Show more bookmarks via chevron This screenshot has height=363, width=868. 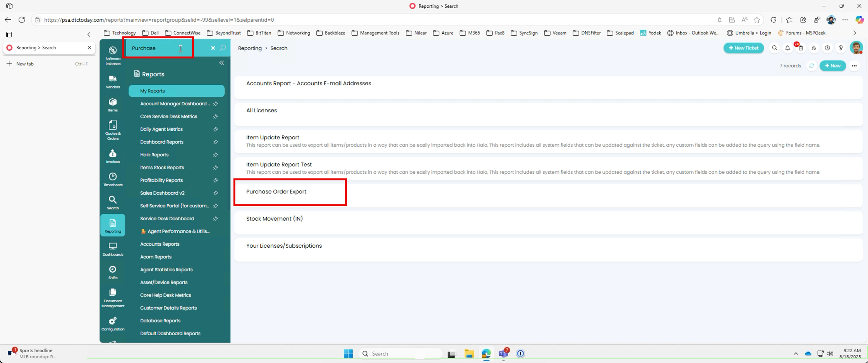[x=854, y=33]
